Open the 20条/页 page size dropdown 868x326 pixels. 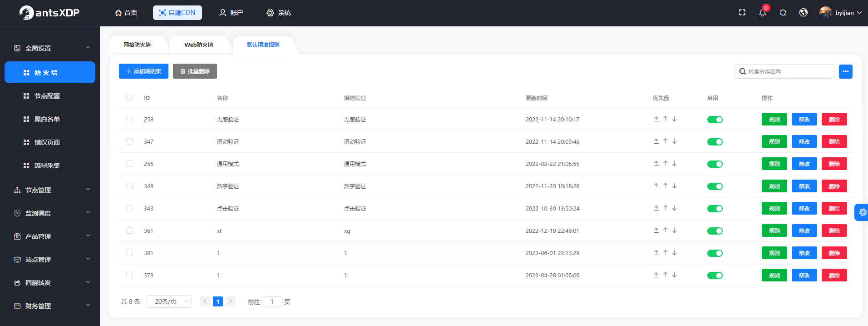pos(169,301)
